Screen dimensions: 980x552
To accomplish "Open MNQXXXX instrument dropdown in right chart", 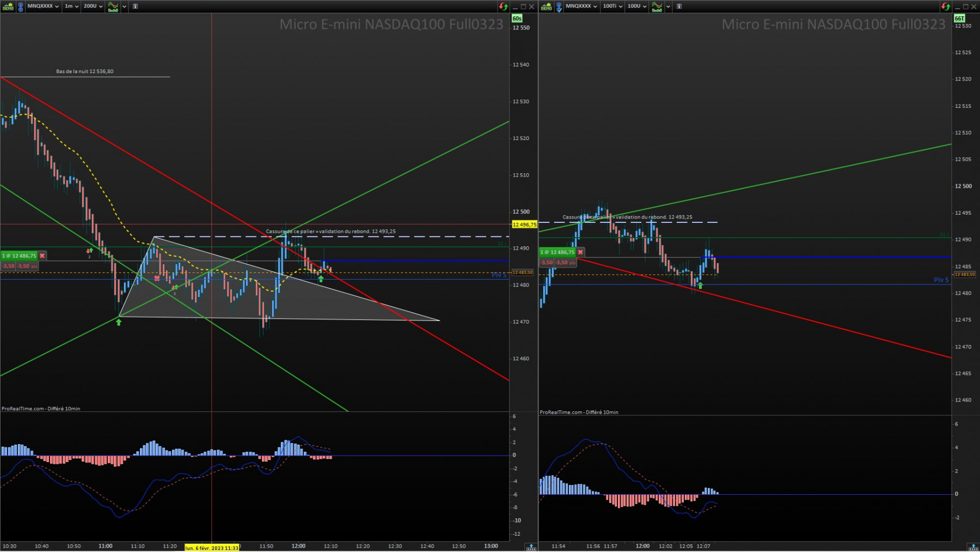I will click(x=581, y=7).
